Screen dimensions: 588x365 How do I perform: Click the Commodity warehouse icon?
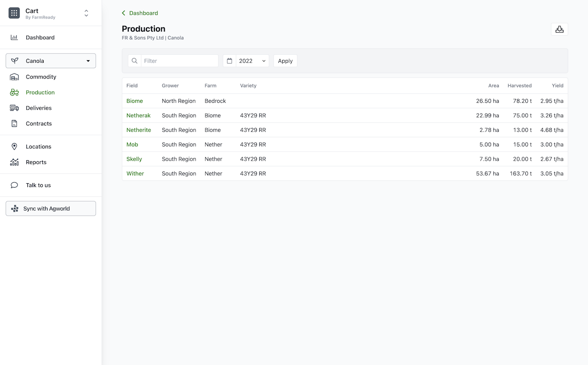[x=14, y=77]
